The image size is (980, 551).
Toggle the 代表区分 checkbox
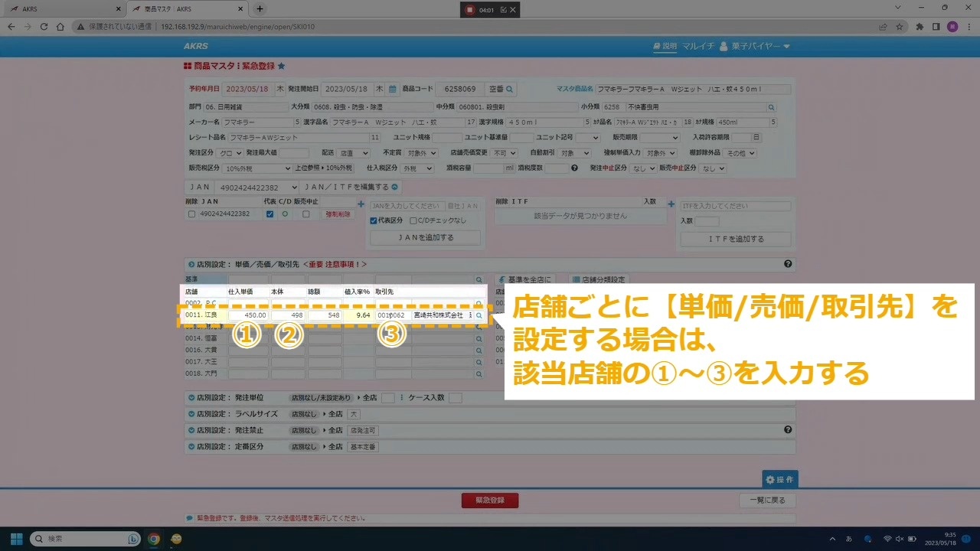click(374, 220)
